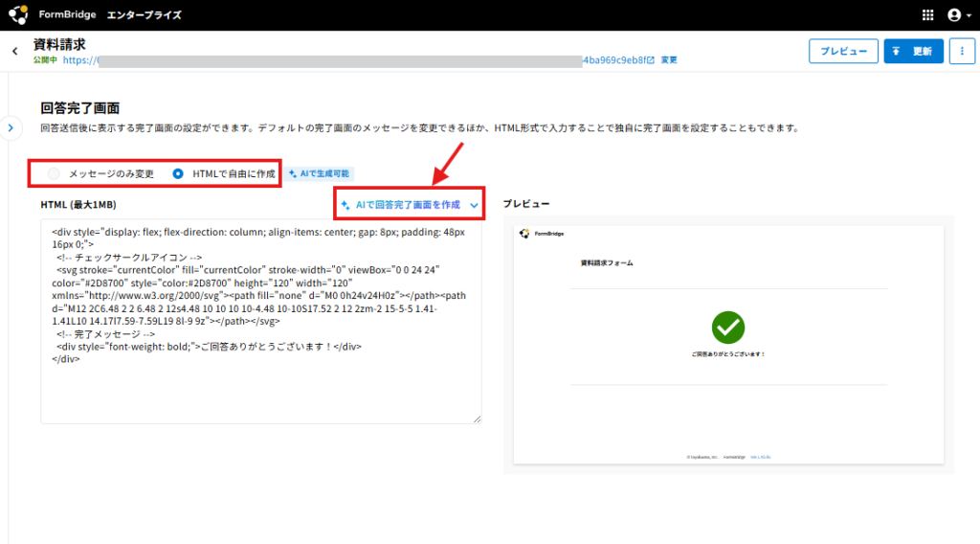Click the 更新 publish button

pyautogui.click(x=913, y=52)
